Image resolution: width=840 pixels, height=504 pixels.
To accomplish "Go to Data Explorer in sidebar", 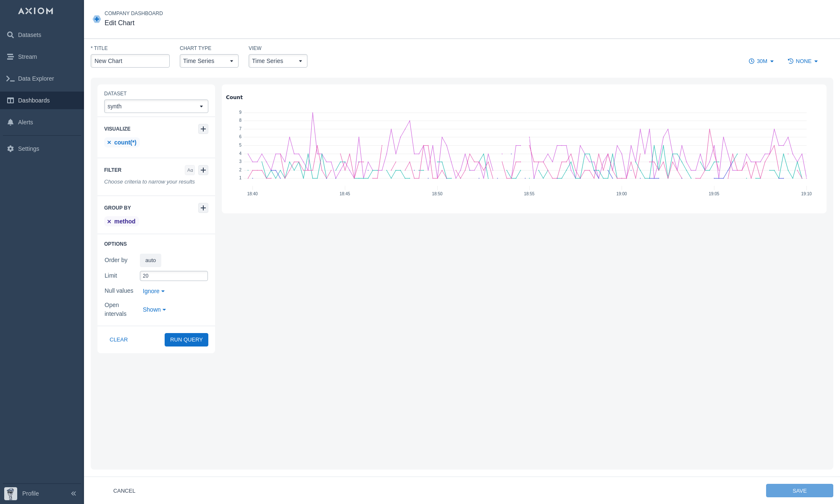I will click(36, 79).
